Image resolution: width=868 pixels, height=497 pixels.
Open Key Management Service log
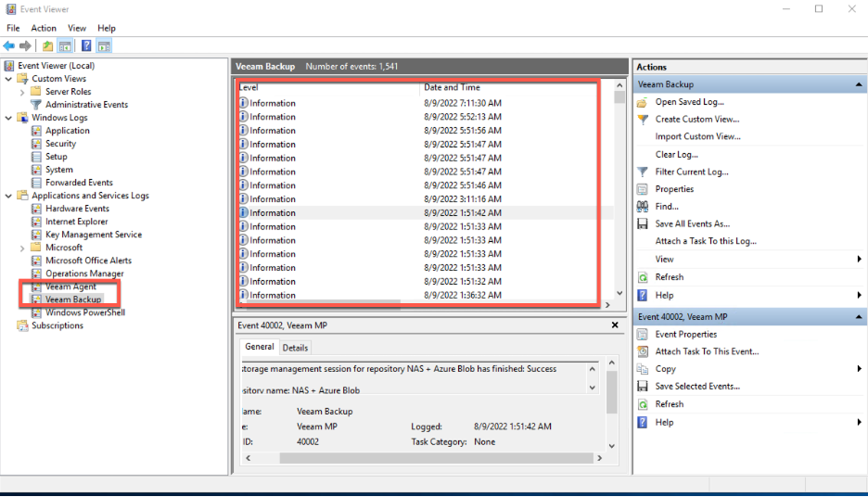point(94,235)
